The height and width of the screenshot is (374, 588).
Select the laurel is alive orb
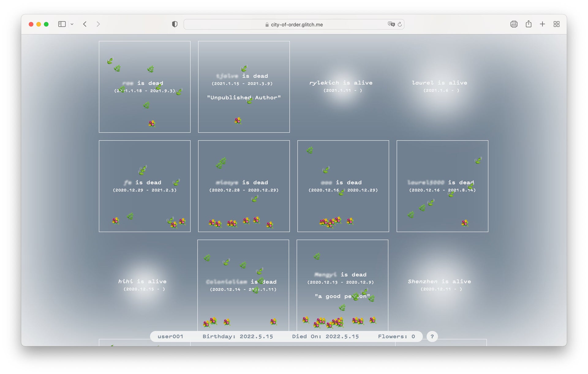pos(439,86)
